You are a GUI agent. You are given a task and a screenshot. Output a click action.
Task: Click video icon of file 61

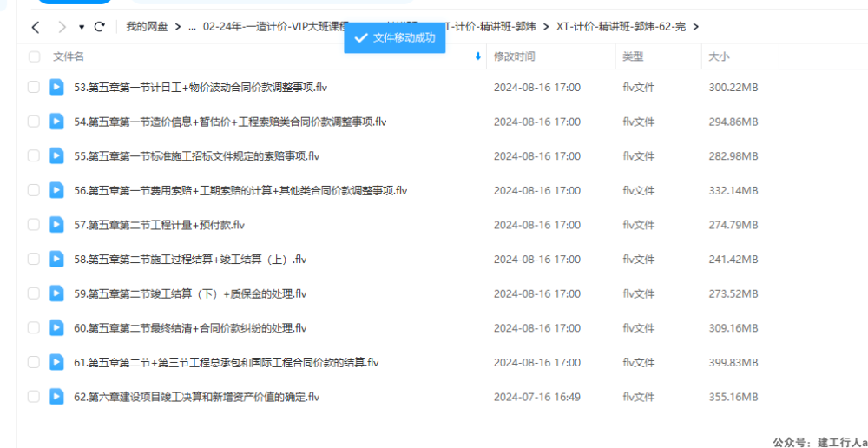pyautogui.click(x=56, y=362)
